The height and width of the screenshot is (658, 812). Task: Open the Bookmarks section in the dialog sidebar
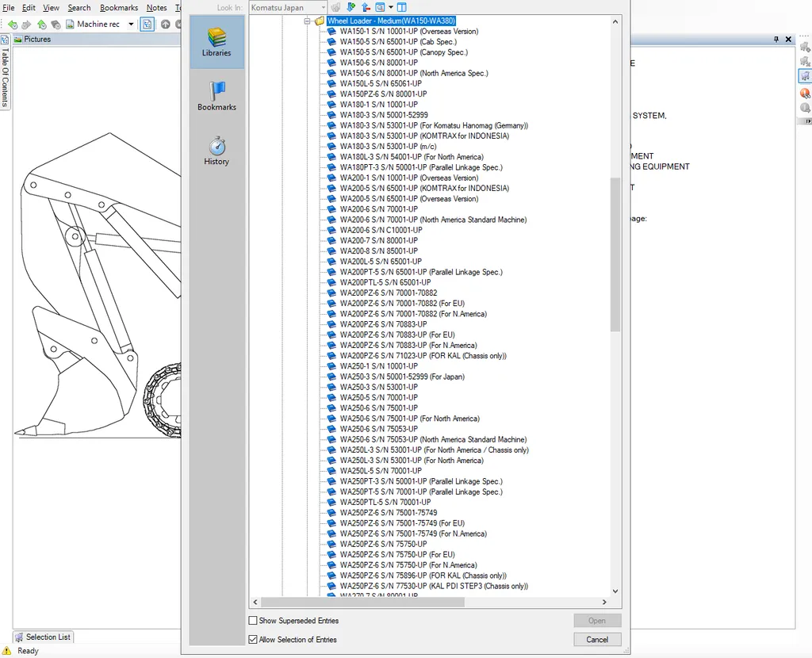(216, 96)
